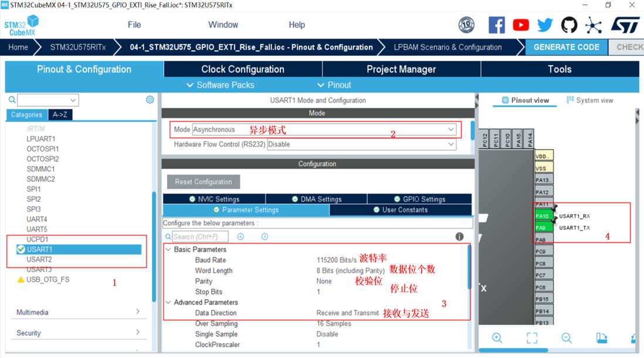The image size is (644, 358).
Task: Zoom in on the pinout view
Action: [497, 338]
